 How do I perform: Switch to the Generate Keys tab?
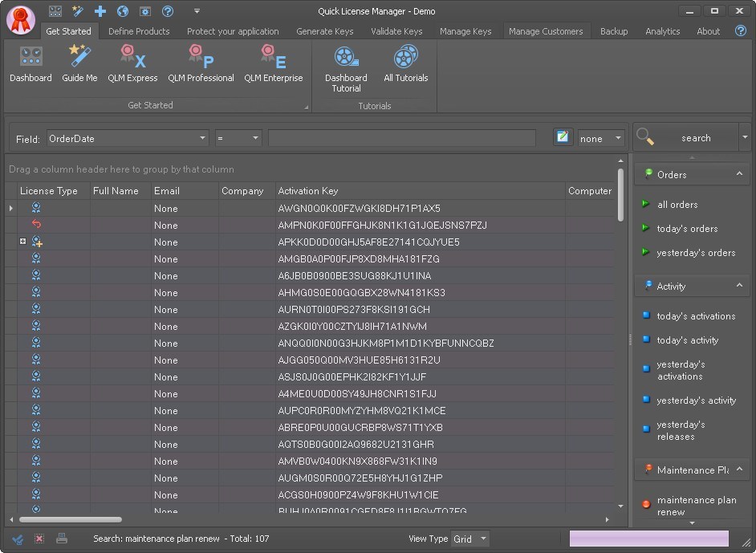pos(324,31)
